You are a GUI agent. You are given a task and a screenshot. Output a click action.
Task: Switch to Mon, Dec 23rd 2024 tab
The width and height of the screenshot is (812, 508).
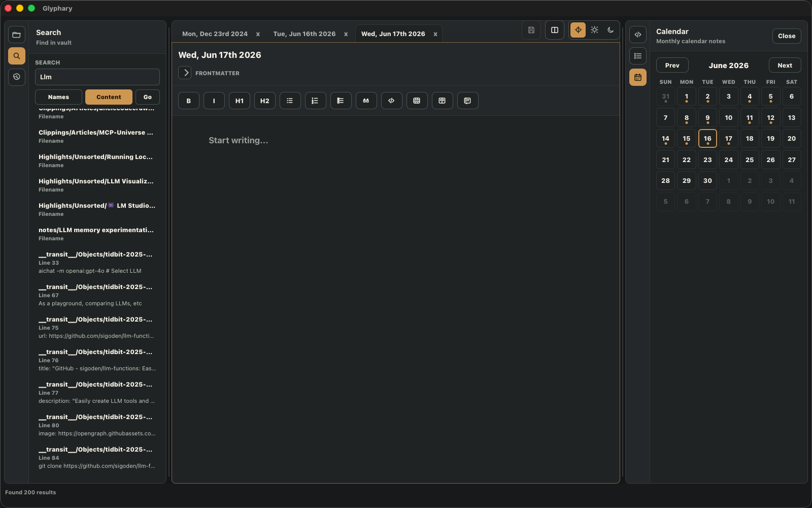pos(215,34)
